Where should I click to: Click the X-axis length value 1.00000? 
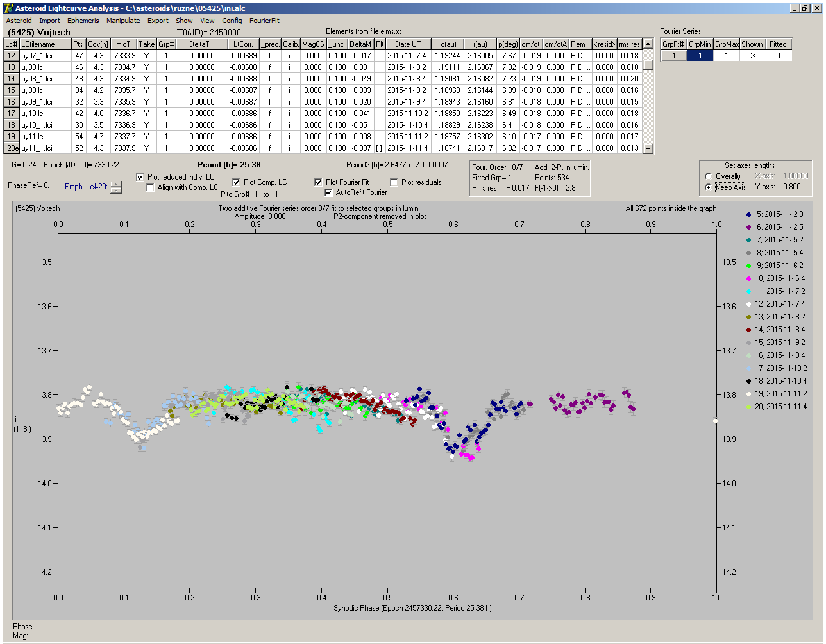tap(796, 176)
